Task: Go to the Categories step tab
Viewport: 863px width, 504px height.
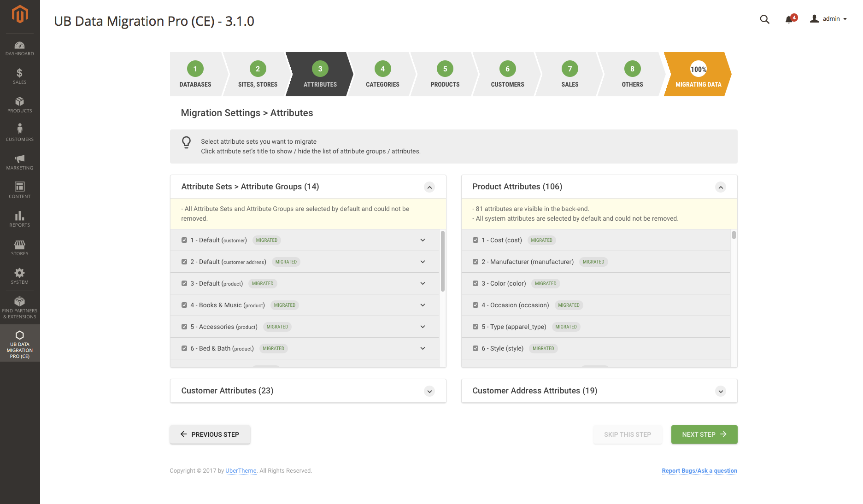Action: tap(383, 74)
